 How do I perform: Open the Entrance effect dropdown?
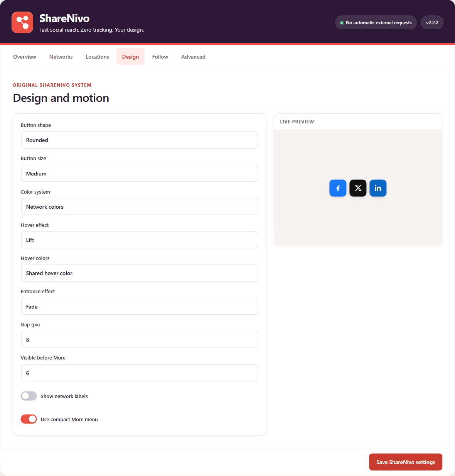coord(140,307)
